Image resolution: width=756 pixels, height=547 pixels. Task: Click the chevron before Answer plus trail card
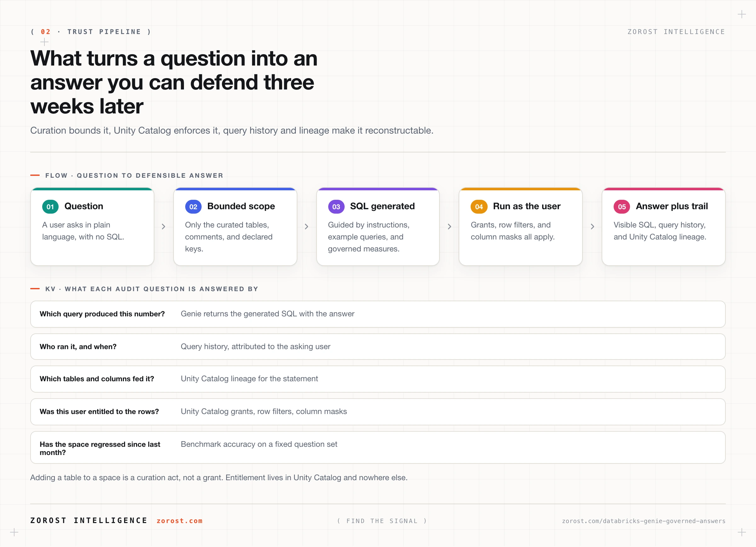click(592, 227)
